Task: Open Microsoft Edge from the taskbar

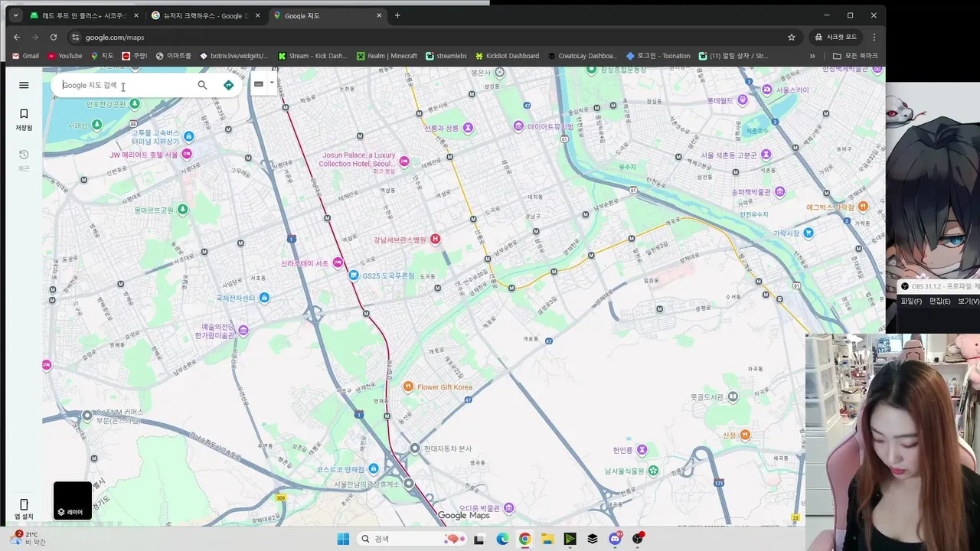Action: point(502,539)
